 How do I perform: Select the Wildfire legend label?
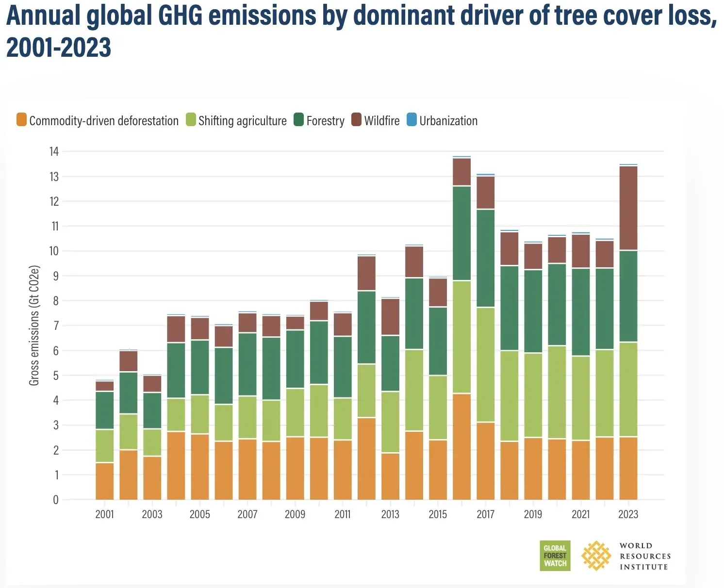pos(382,121)
